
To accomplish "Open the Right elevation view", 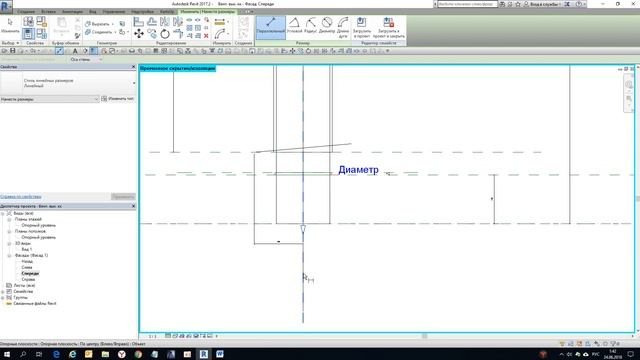I will pyautogui.click(x=28, y=280).
